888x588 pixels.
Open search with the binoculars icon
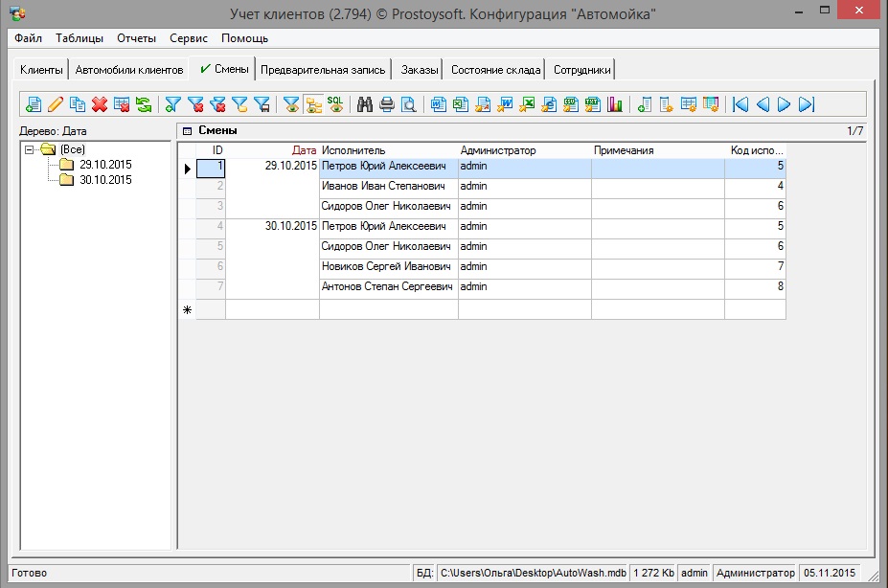[x=365, y=104]
